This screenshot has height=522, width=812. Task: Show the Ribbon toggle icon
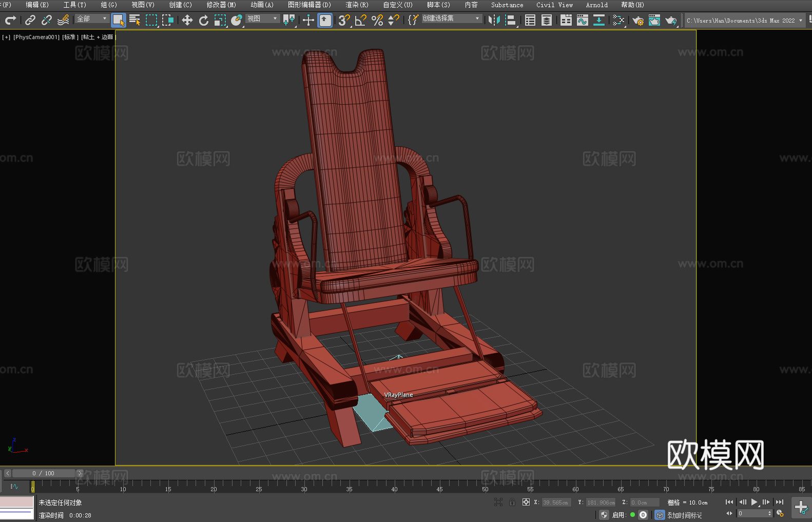(x=566, y=21)
